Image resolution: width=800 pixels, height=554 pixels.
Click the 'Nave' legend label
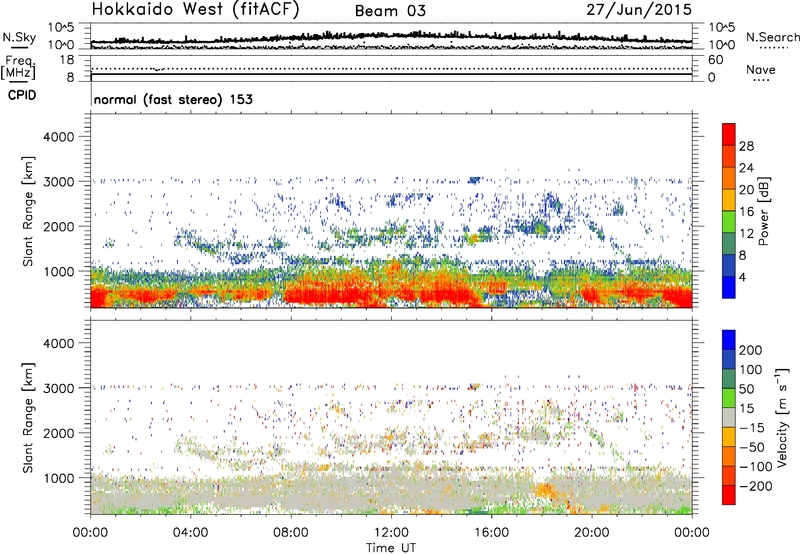pyautogui.click(x=760, y=70)
